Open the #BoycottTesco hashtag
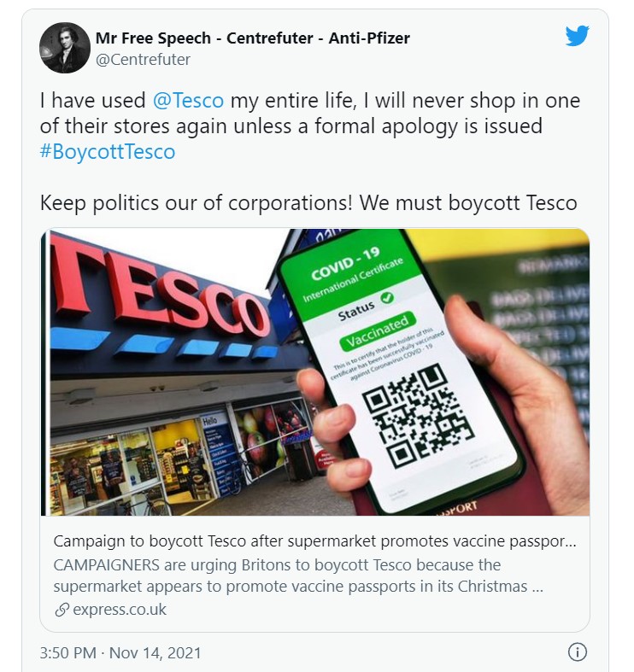The width and height of the screenshot is (634, 672). [x=108, y=152]
